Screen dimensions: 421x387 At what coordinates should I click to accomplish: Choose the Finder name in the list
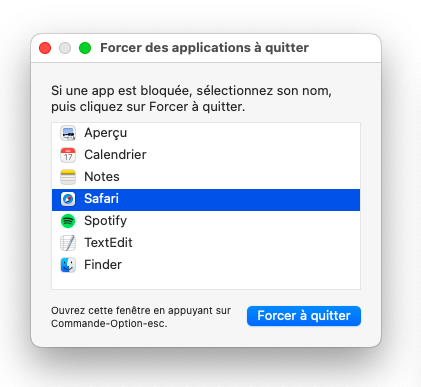103,265
